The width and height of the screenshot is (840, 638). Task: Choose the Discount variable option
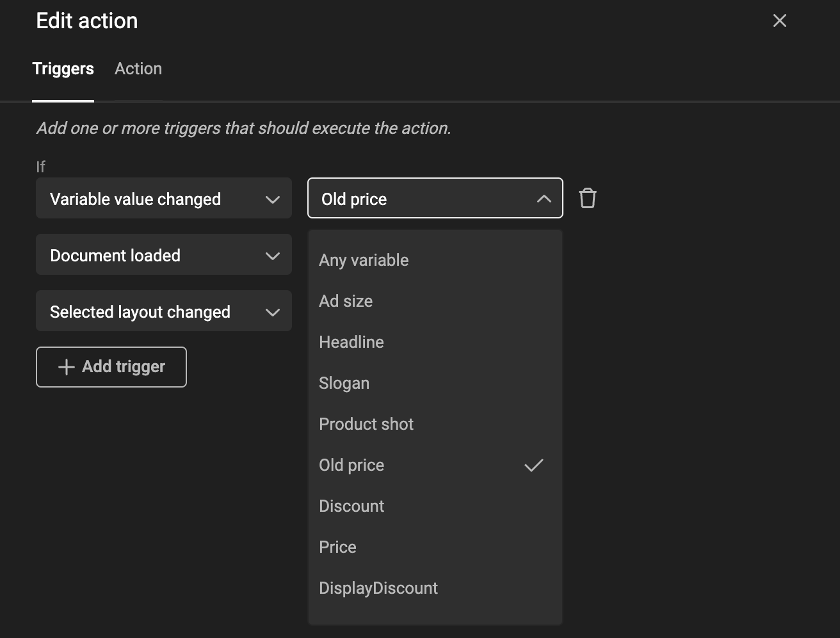435,506
